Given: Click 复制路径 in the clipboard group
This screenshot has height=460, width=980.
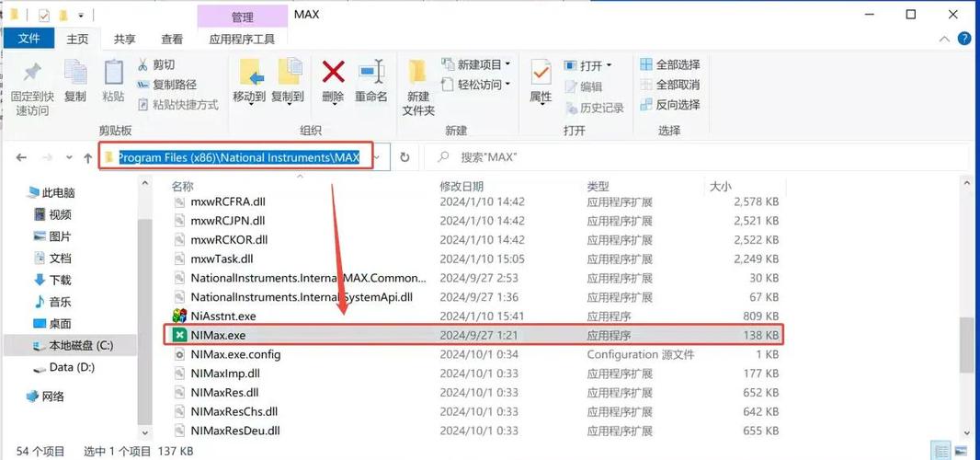Looking at the screenshot, I should pyautogui.click(x=166, y=85).
